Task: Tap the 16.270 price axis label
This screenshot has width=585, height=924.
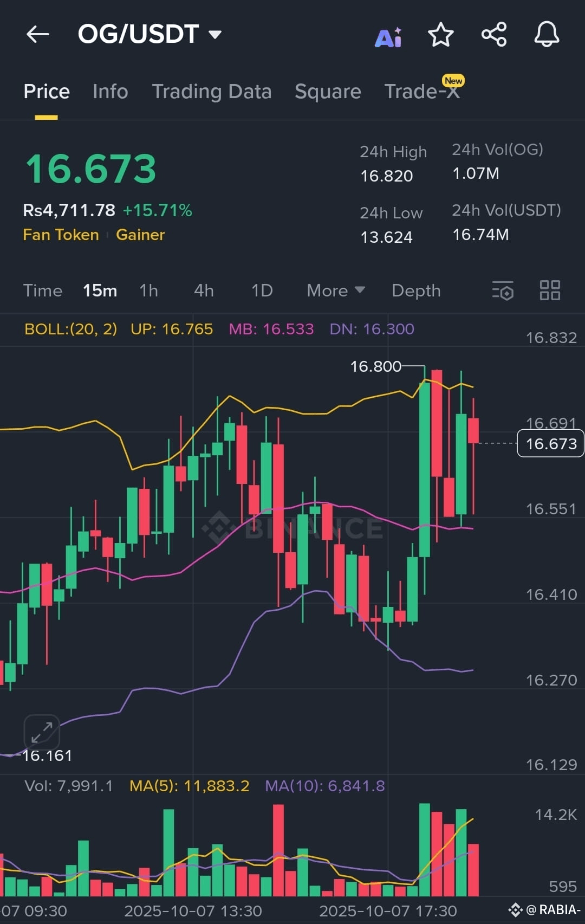Action: pyautogui.click(x=551, y=680)
